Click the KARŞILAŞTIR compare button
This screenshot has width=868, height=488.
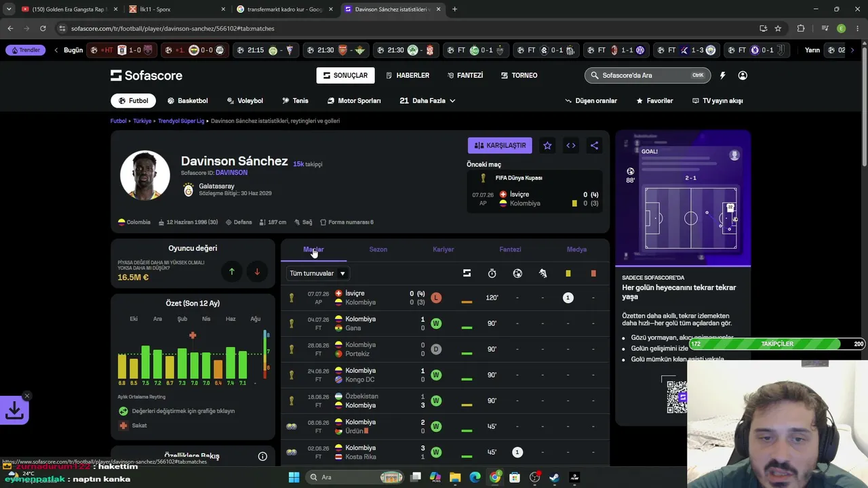coord(500,145)
